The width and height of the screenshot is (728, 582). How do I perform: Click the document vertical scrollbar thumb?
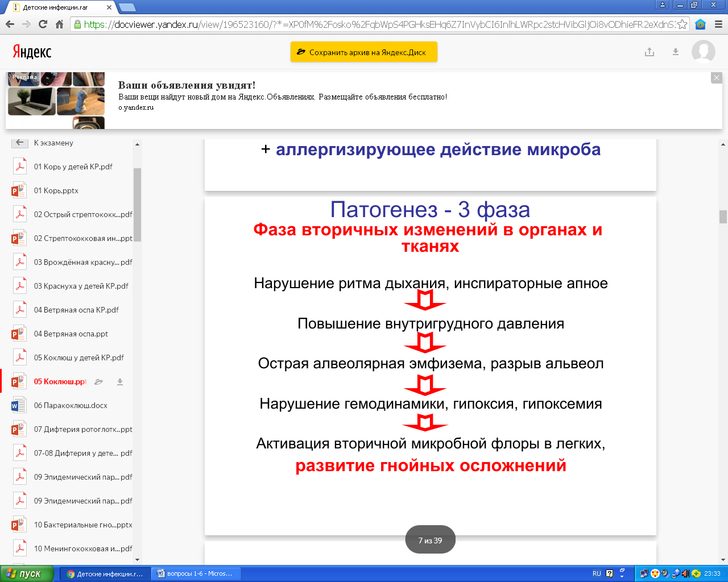click(x=723, y=217)
